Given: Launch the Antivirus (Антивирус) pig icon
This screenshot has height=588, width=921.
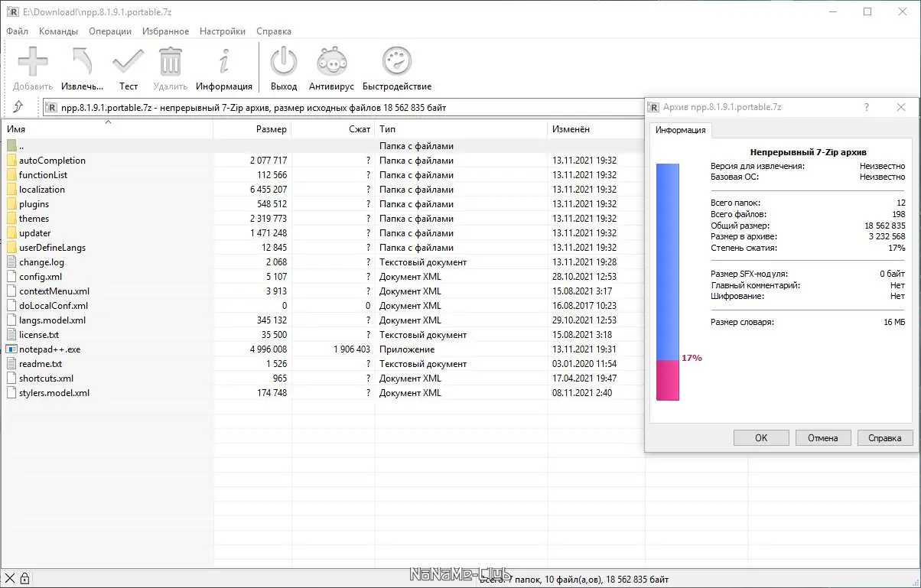Looking at the screenshot, I should pyautogui.click(x=331, y=61).
